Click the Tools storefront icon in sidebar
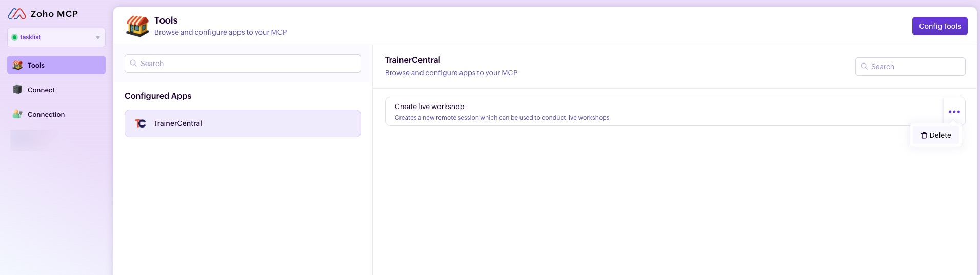Screen dimensions: 980x275 [x=17, y=65]
